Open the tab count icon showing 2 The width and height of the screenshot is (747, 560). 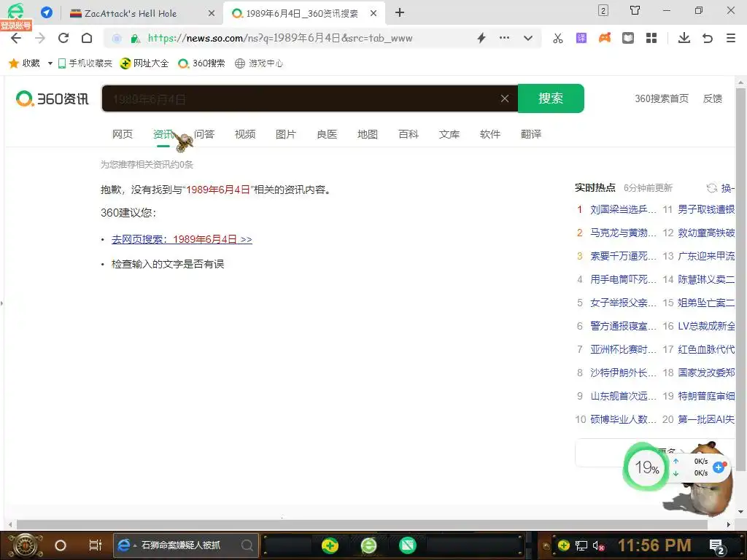(603, 10)
